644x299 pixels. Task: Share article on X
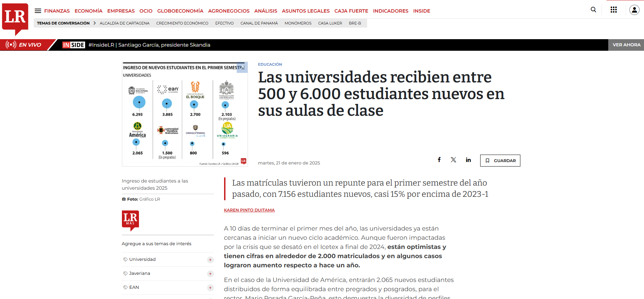coord(454,160)
